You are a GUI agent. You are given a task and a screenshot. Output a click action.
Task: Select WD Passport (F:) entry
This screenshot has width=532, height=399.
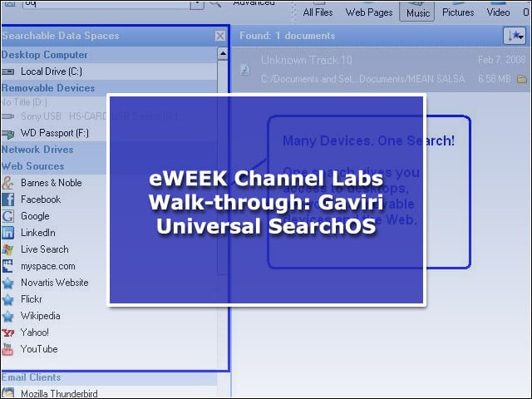(54, 133)
